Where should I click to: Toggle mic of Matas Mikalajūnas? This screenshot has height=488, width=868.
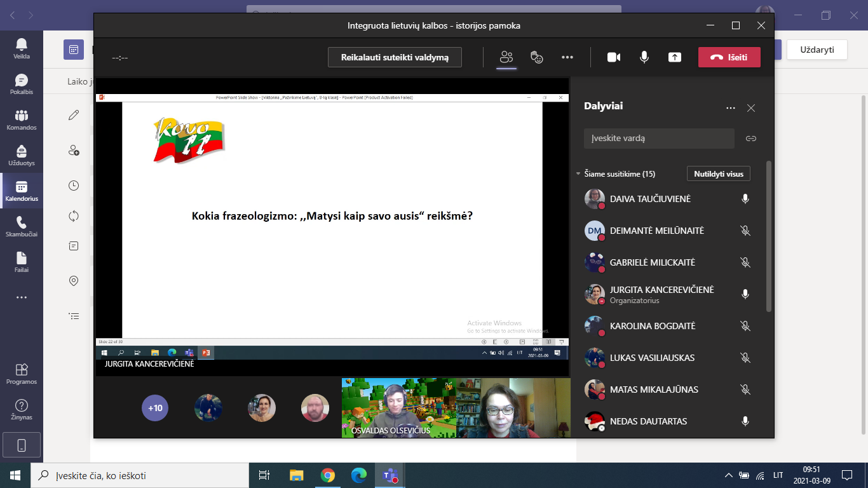tap(745, 390)
